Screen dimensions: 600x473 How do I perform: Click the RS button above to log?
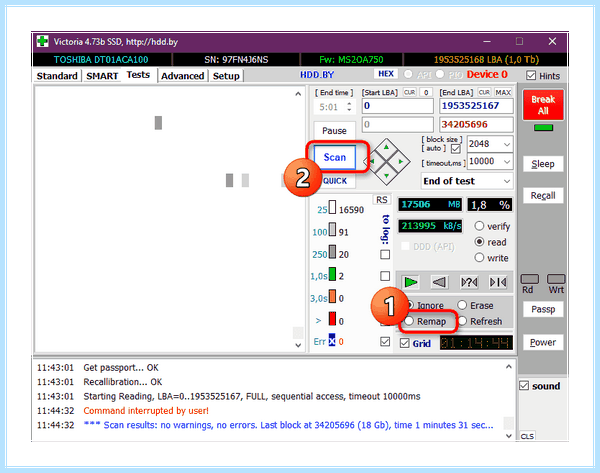382,199
